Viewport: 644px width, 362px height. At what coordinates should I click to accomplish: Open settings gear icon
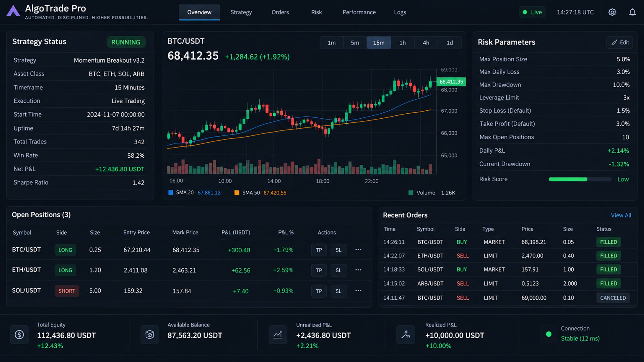[612, 12]
